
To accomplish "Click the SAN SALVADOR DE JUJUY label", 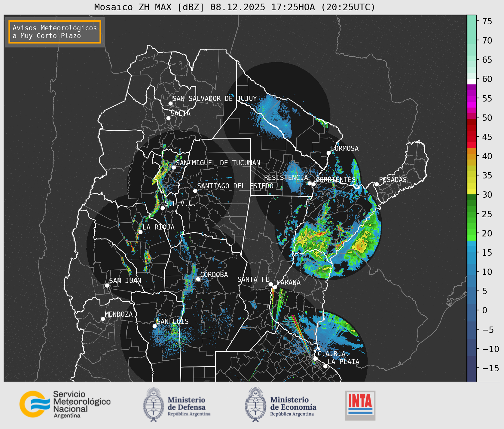I will tap(215, 99).
